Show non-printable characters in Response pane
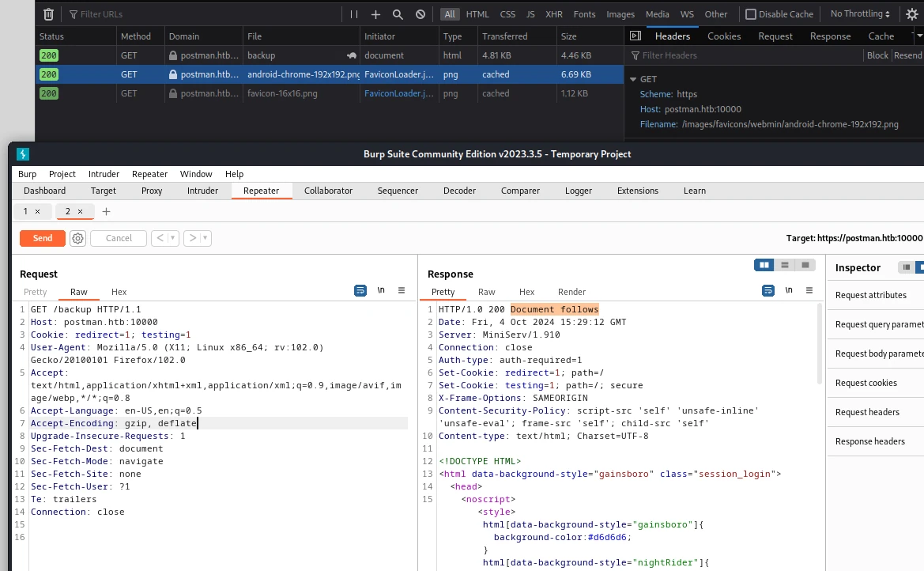 point(789,290)
